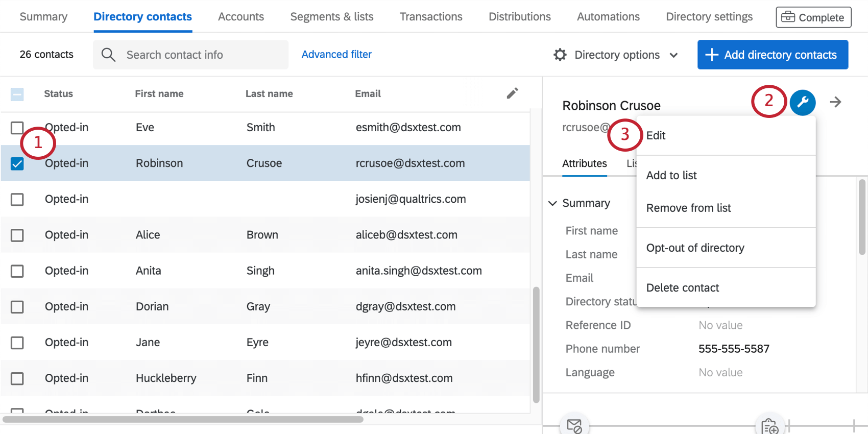
Task: Click the right arrow next to Robinson Crusoe
Action: (835, 102)
